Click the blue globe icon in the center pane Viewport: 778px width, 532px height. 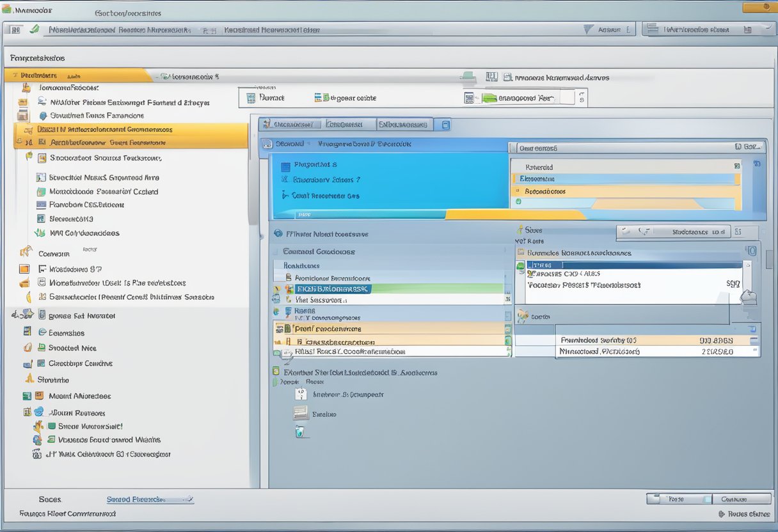pyautogui.click(x=278, y=233)
